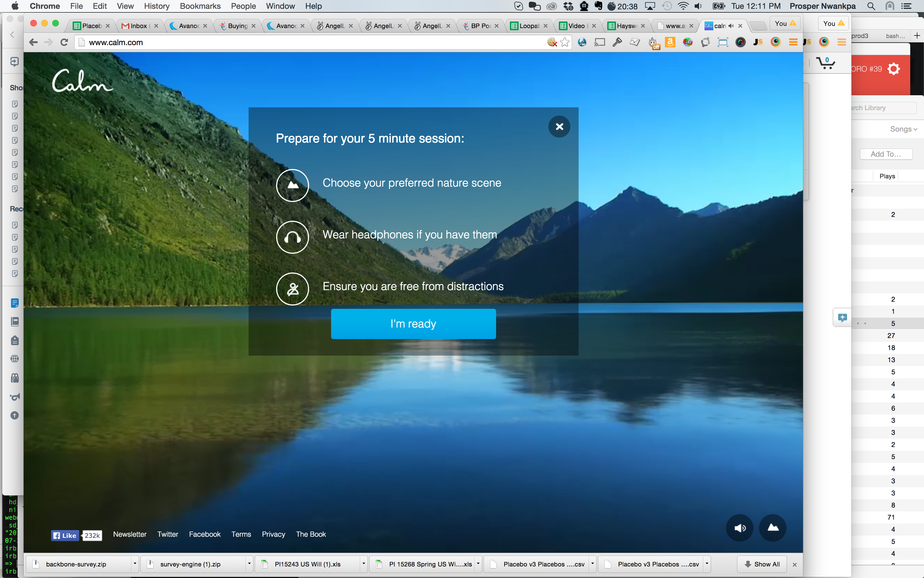
Task: Open Spotlight search in menu bar
Action: (x=871, y=6)
